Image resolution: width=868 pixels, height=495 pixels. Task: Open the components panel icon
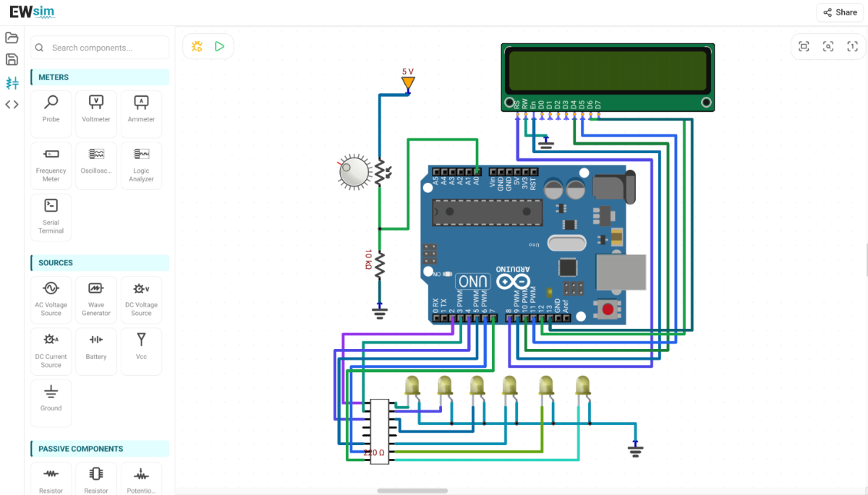(12, 82)
